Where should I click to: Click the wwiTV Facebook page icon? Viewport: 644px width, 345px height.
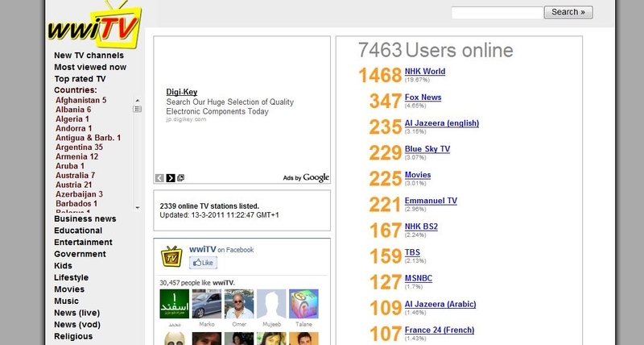pos(171,256)
